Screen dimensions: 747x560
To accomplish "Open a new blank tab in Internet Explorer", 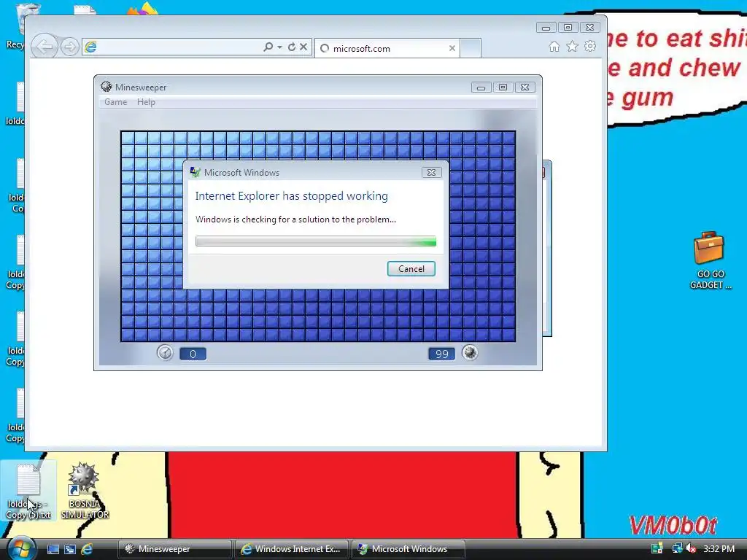I will (x=471, y=48).
